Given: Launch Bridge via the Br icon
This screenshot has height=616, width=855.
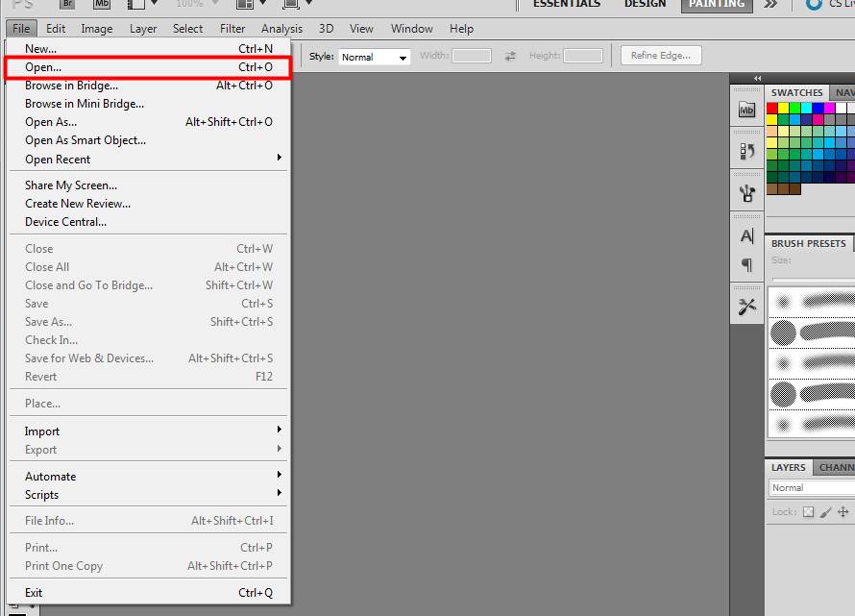Looking at the screenshot, I should click(67, 5).
